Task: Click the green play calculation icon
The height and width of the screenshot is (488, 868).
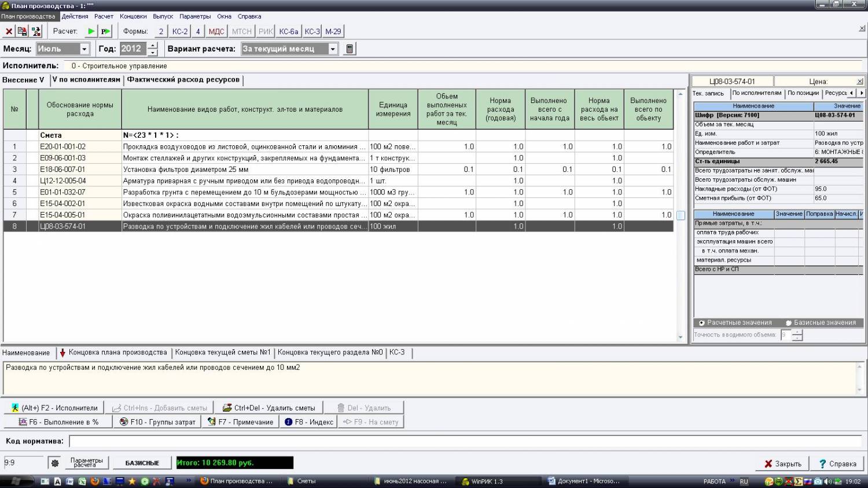Action: pyautogui.click(x=91, y=32)
